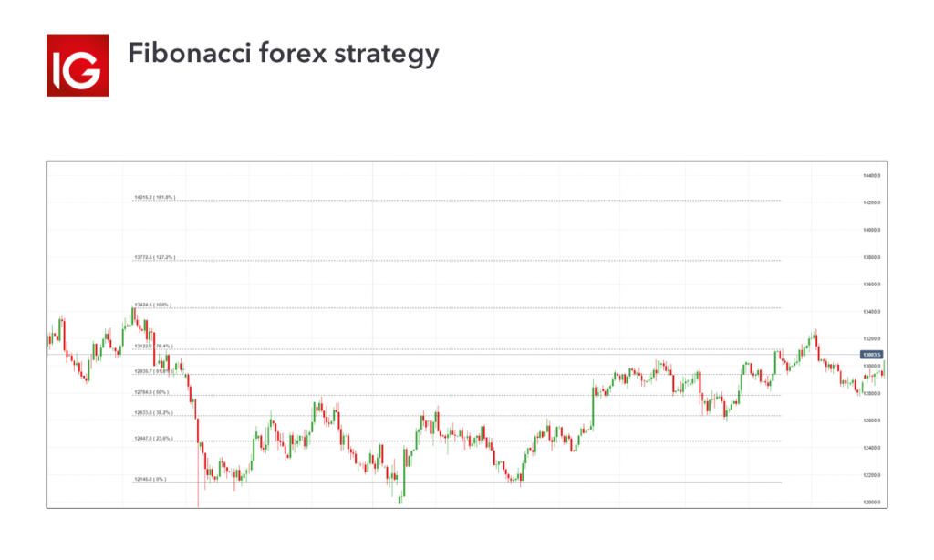
Task: Select the 12000.0 price axis label
Action: (870, 503)
